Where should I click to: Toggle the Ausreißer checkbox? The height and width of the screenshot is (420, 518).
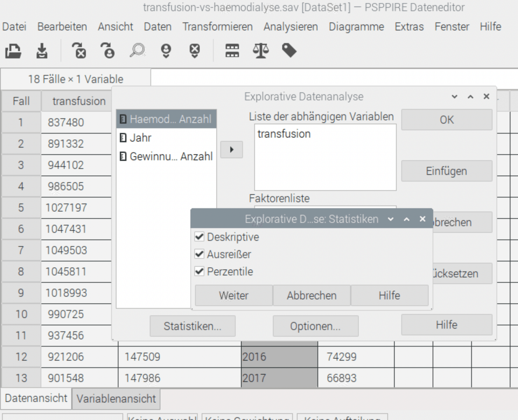(199, 254)
